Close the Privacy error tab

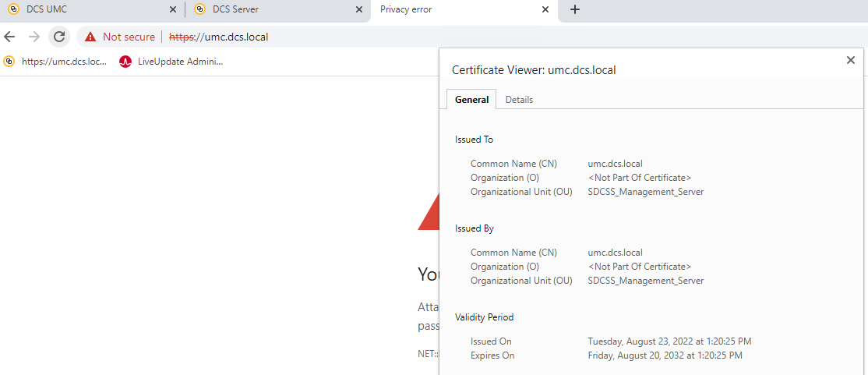tap(545, 9)
